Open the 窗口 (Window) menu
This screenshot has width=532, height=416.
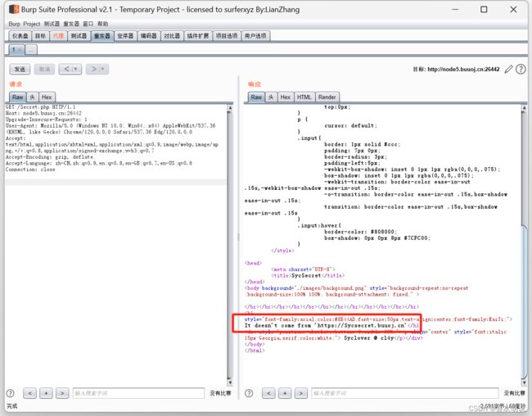pyautogui.click(x=88, y=24)
